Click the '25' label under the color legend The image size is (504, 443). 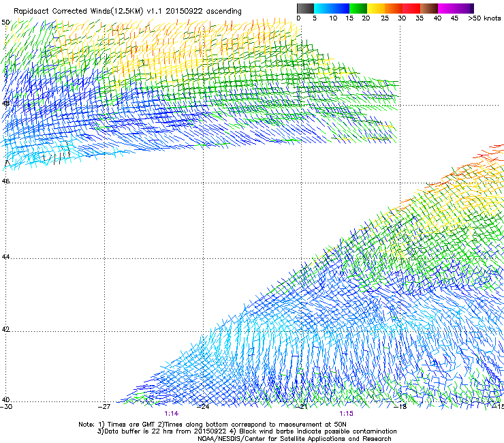[385, 18]
